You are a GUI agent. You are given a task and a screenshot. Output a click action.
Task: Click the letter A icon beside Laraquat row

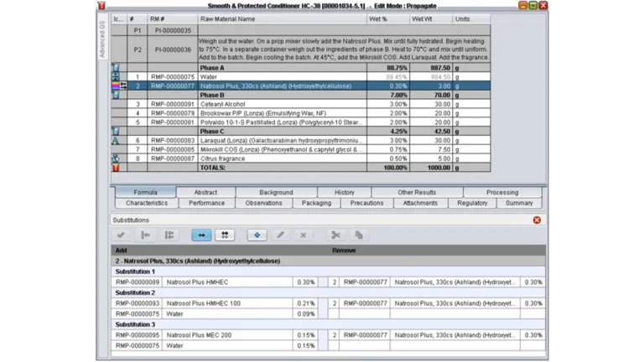click(116, 140)
